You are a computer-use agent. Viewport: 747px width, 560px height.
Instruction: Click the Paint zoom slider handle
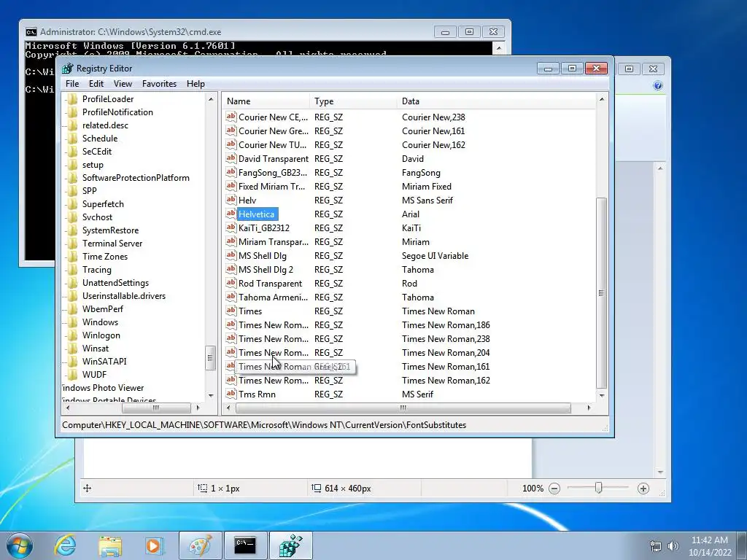click(x=598, y=488)
